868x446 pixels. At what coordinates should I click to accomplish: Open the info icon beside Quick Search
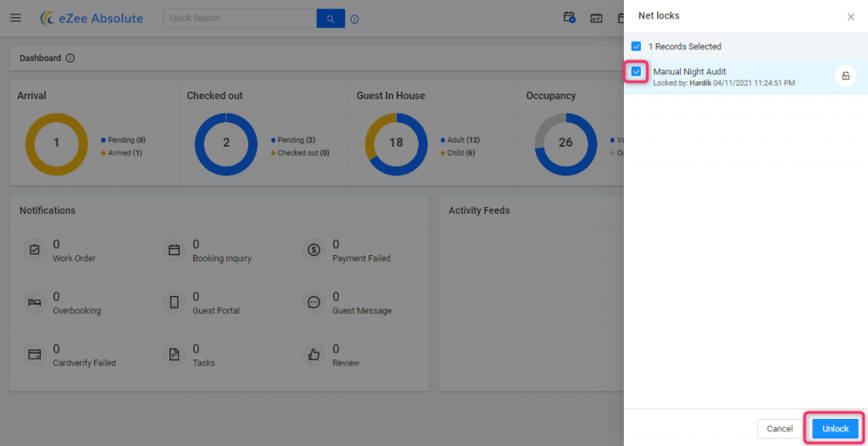[355, 20]
